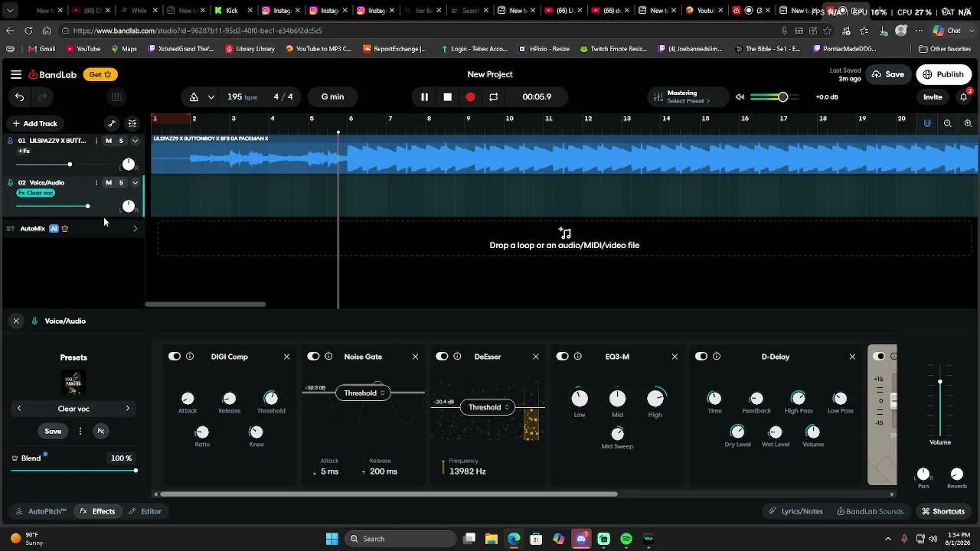Toggle DeEsser effect power

pos(442,357)
